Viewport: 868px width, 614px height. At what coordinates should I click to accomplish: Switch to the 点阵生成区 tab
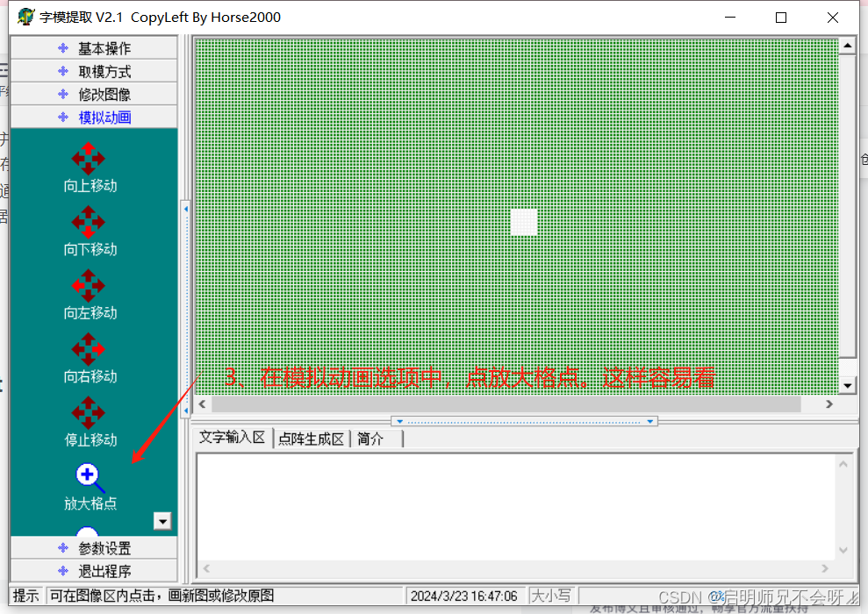[311, 439]
